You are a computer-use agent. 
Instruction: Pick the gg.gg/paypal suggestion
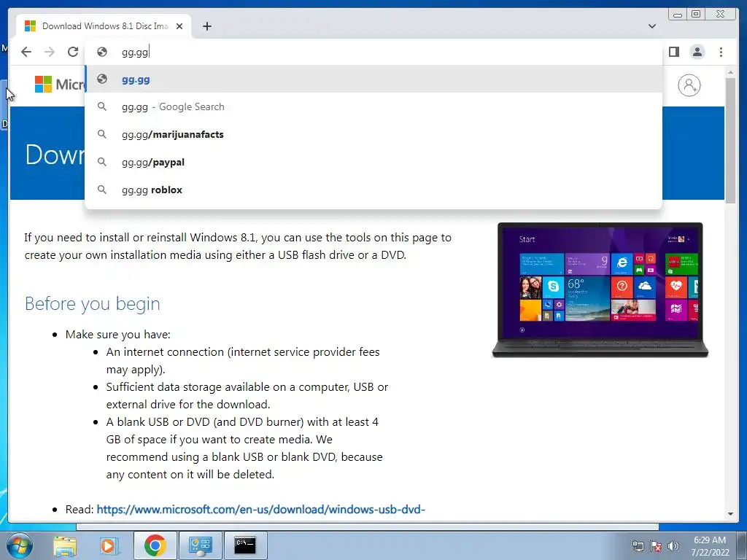click(373, 162)
